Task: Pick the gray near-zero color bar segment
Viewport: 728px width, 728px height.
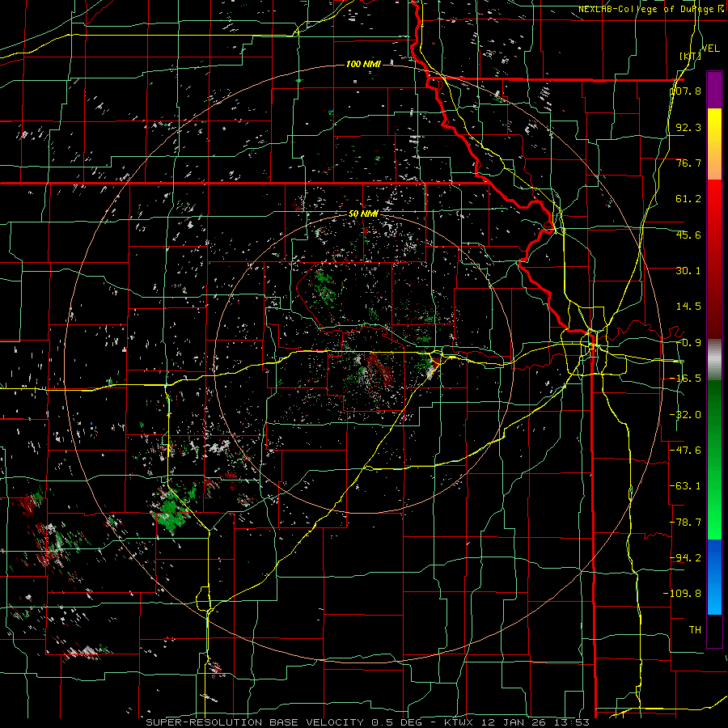Action: (x=714, y=360)
